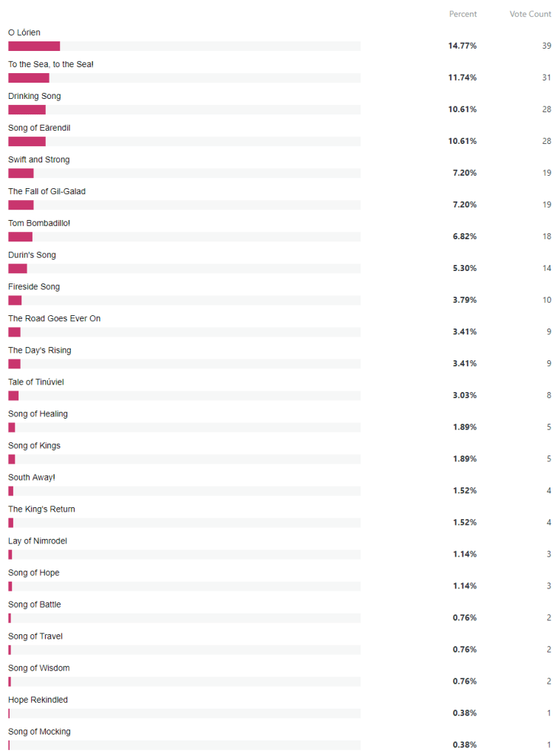Image resolution: width=560 pixels, height=756 pixels.
Task: Click the Hope Rekindled option label
Action: point(38,699)
